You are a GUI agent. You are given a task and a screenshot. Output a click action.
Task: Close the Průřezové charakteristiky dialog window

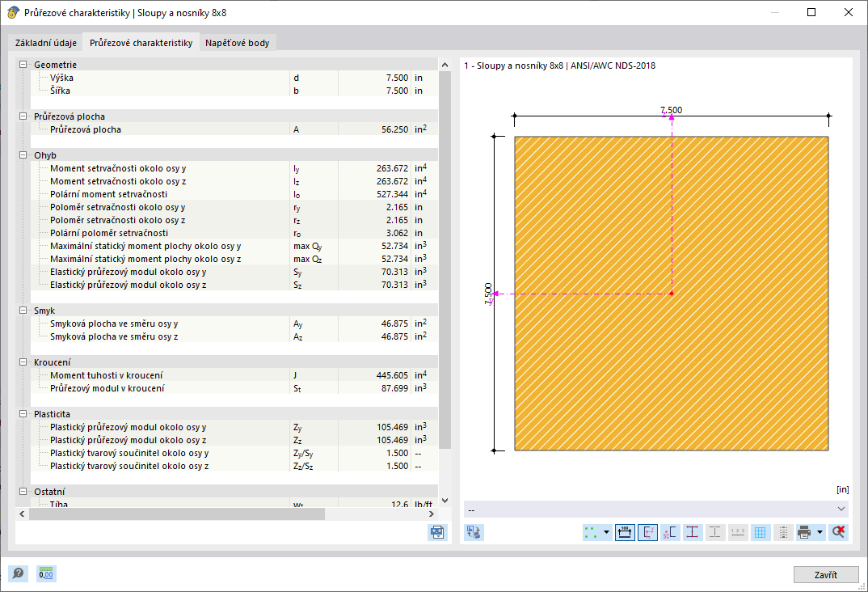pyautogui.click(x=848, y=12)
